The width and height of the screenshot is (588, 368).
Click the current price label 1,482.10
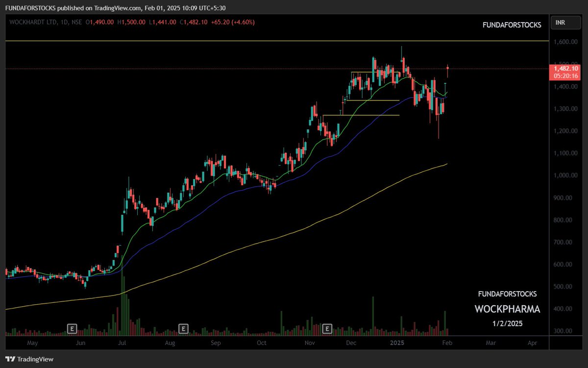point(566,69)
